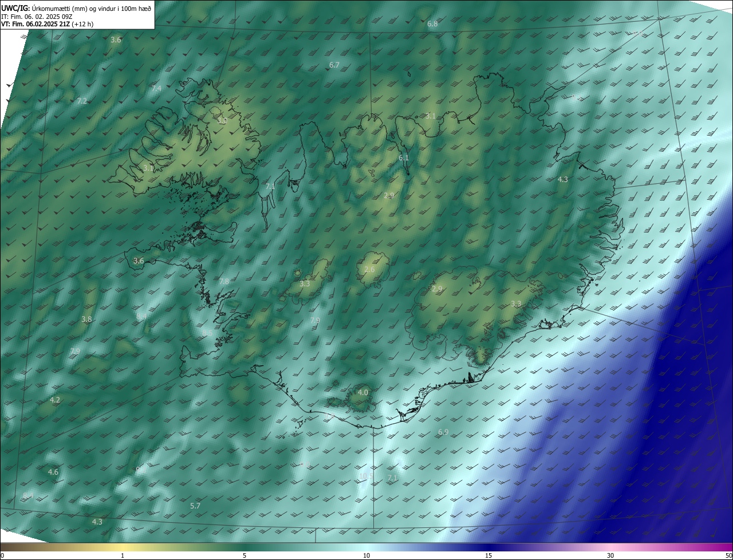Click the 3.0 value in the Westfjords
The image size is (733, 560).
click(222, 121)
